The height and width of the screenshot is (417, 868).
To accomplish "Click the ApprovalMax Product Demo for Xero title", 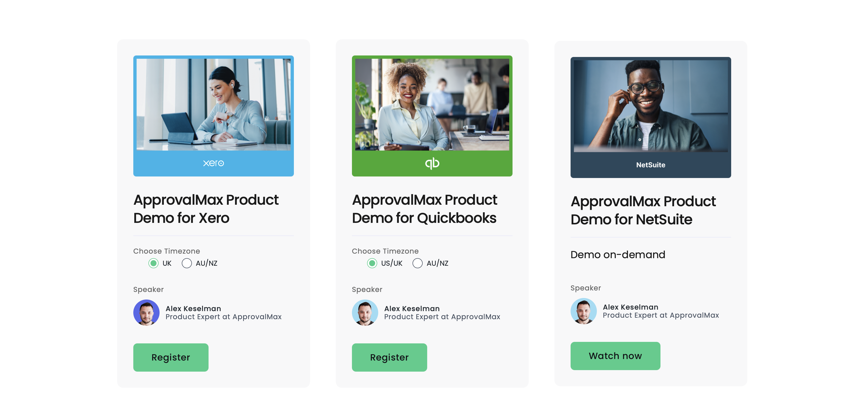I will point(206,209).
